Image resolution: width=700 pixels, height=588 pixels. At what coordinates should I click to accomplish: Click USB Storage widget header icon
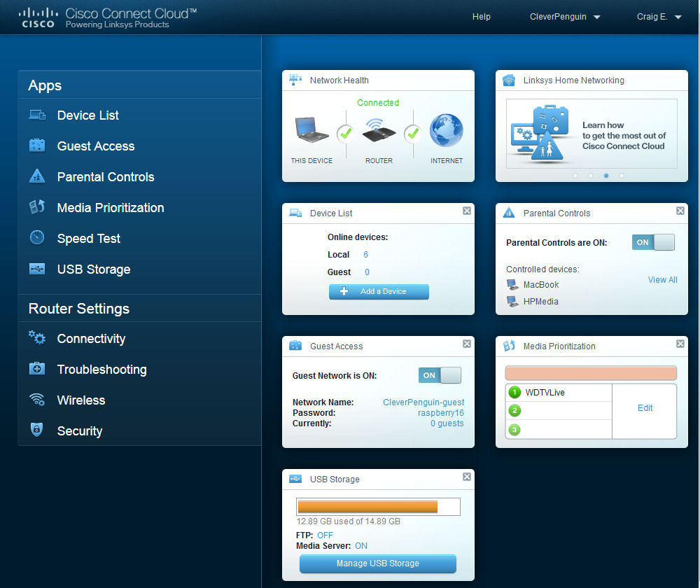(x=295, y=479)
